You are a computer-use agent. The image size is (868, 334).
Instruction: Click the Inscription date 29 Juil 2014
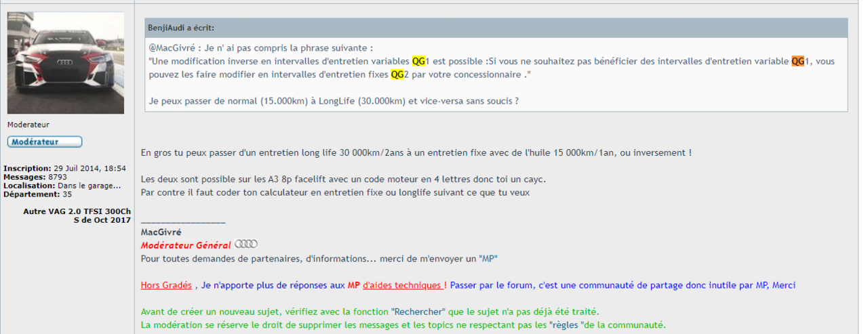click(89, 168)
